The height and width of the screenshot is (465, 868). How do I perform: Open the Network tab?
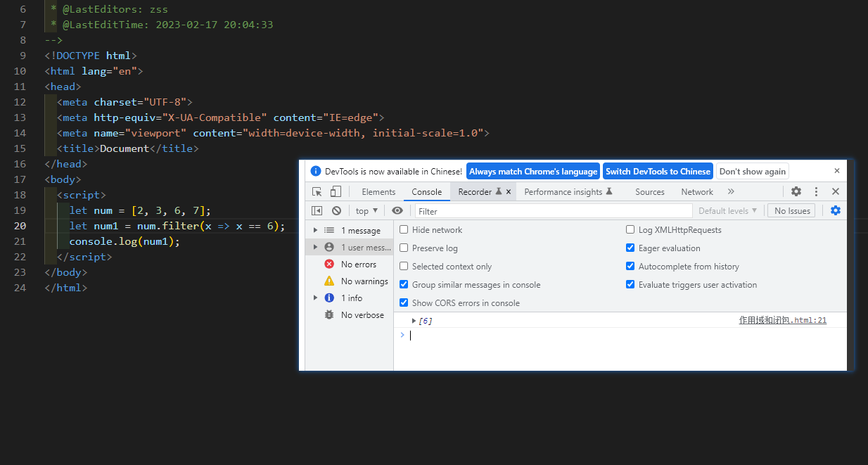point(697,192)
